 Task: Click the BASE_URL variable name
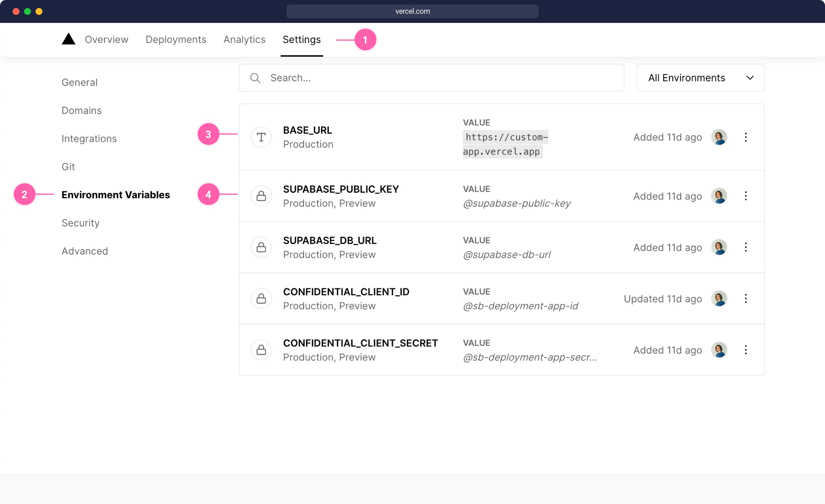click(307, 130)
